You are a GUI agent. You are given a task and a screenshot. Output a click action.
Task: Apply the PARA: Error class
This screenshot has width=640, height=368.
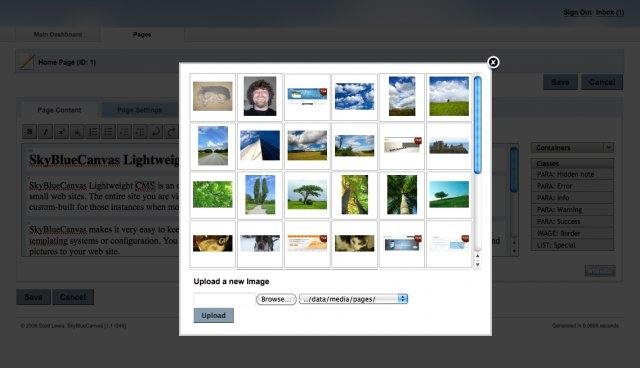tap(572, 186)
